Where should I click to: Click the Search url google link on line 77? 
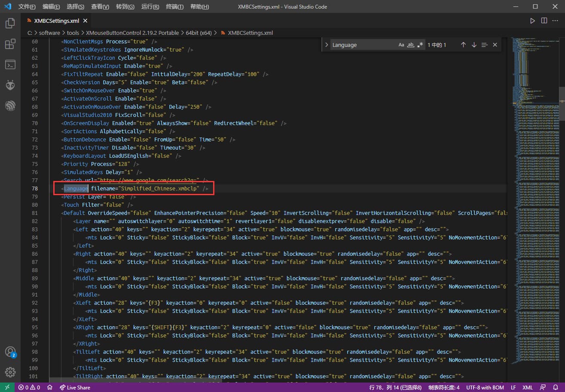pos(148,180)
